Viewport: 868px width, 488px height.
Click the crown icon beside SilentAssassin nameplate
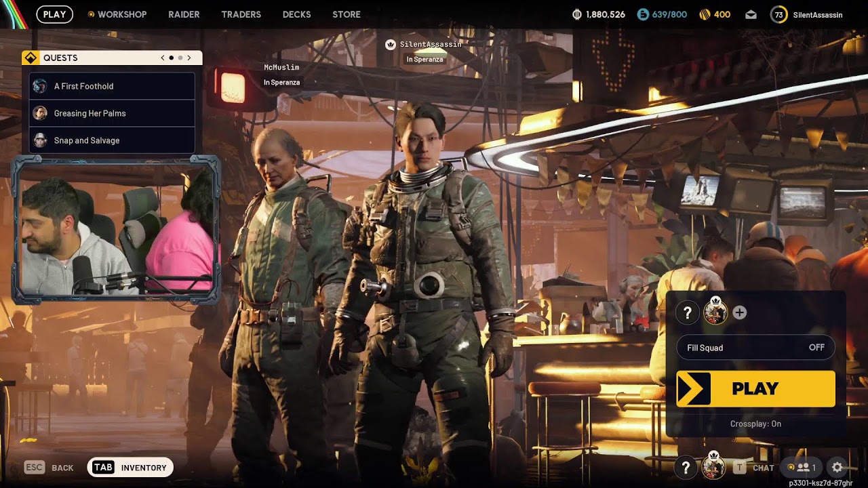390,45
